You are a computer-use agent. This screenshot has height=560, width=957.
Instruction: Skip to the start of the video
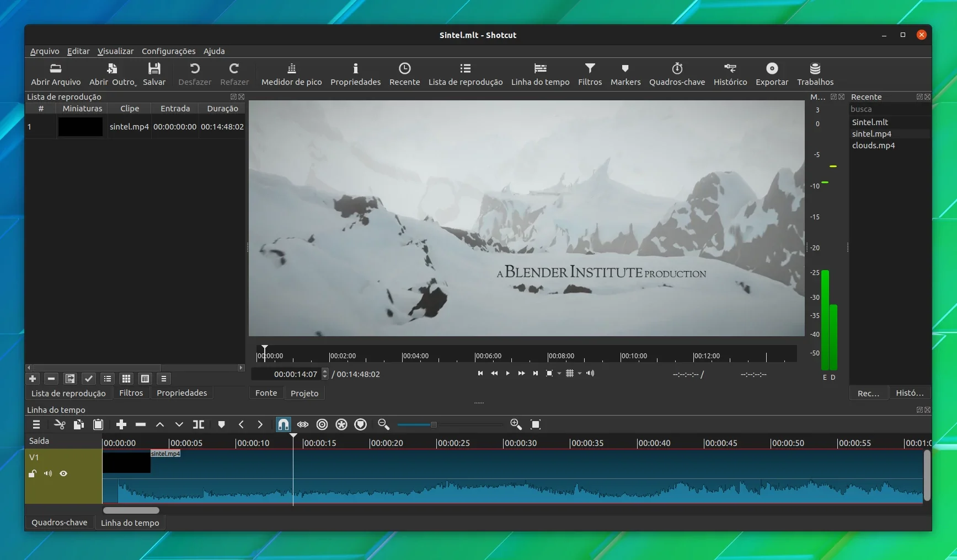coord(480,374)
